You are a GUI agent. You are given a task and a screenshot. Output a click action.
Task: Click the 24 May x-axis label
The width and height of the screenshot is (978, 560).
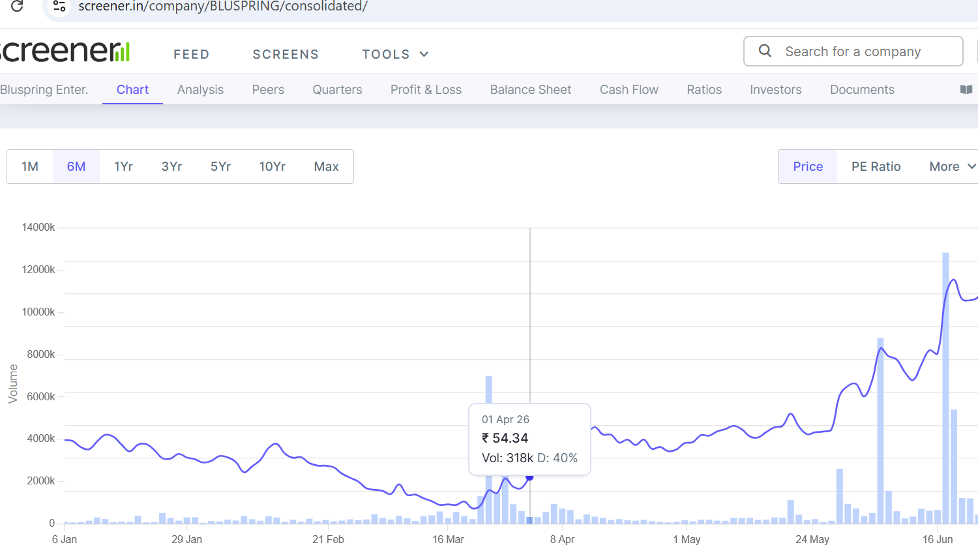(812, 539)
